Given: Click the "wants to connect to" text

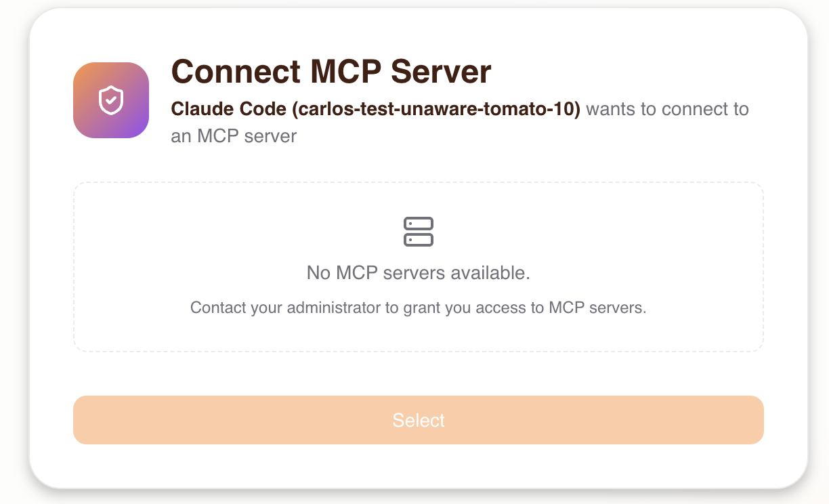Looking at the screenshot, I should click(667, 109).
